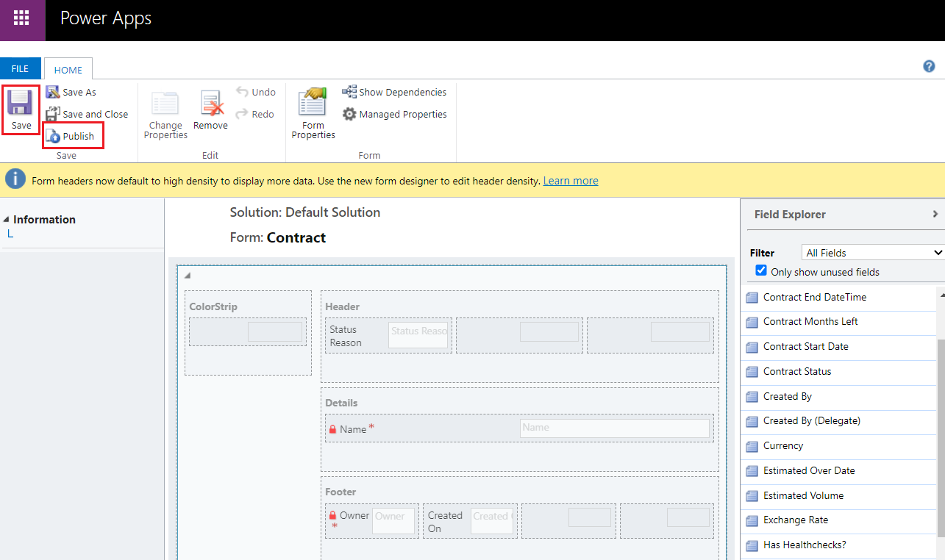Click the information icon in yellow banner
The image size is (945, 560).
click(15, 179)
